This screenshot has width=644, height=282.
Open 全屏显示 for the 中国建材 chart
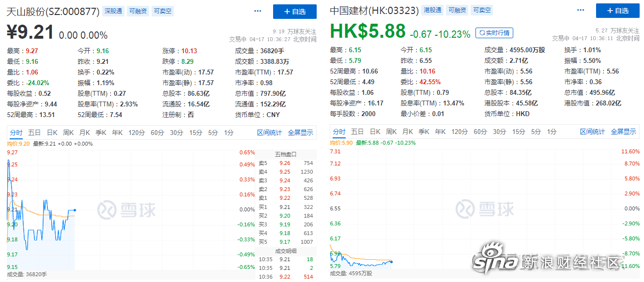coord(624,132)
